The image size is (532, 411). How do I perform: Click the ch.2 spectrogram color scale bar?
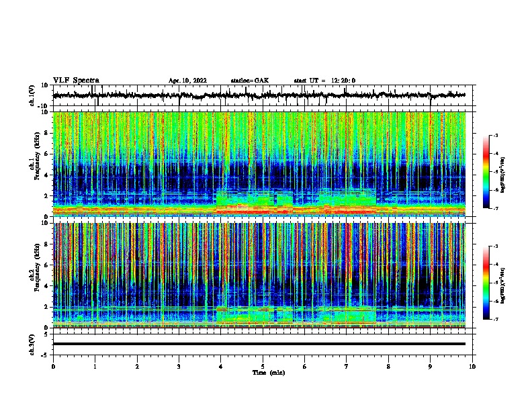click(x=486, y=283)
